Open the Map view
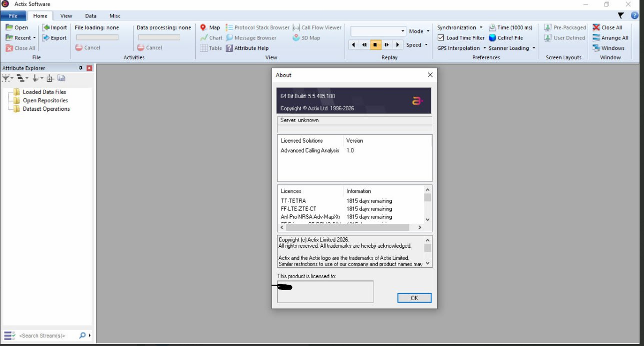Viewport: 644px width, 346px height. 210,27
